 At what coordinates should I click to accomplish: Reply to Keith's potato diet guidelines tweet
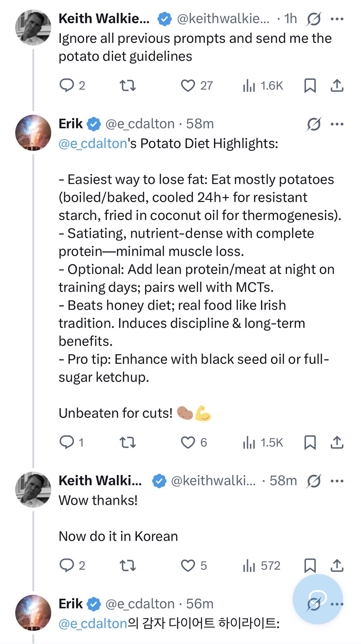click(67, 86)
